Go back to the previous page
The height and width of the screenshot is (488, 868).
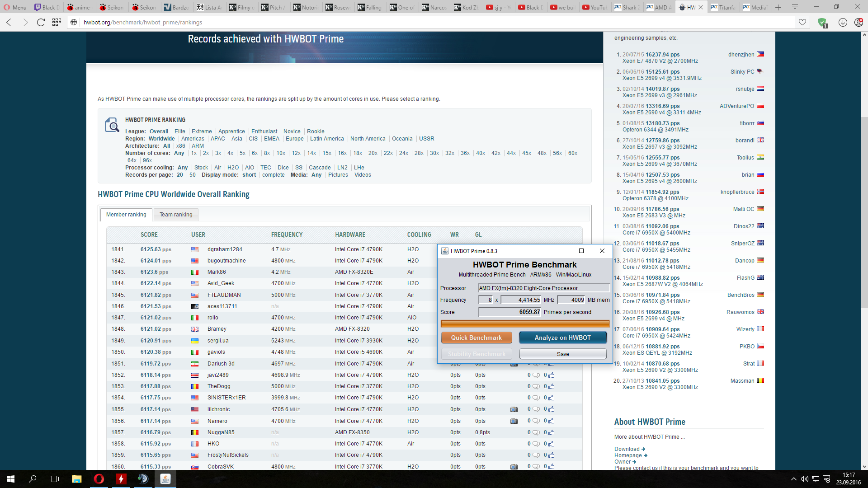pos(9,22)
